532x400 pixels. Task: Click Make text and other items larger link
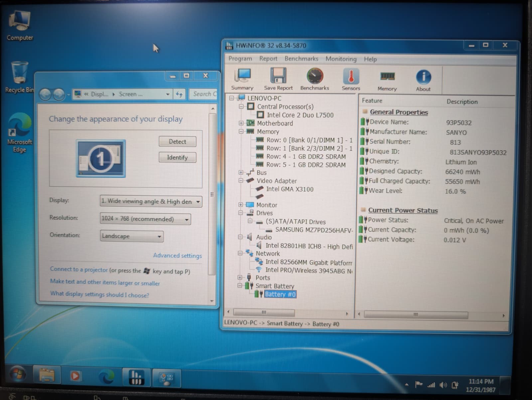(105, 282)
